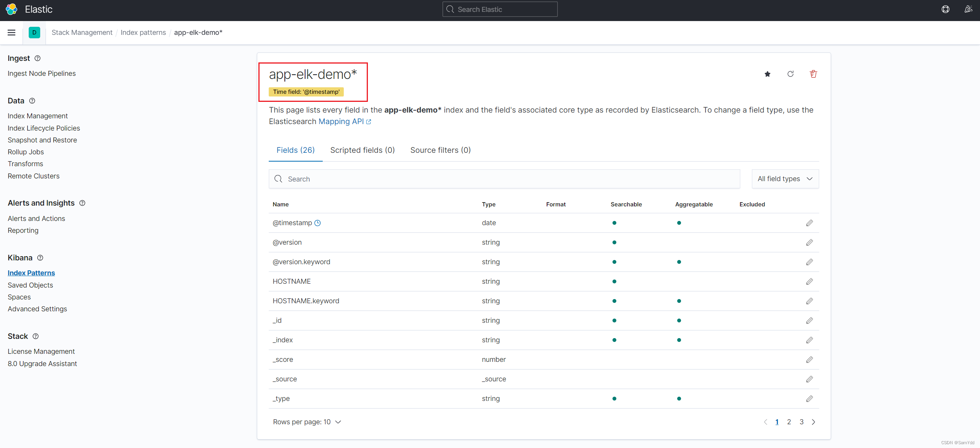This screenshot has width=980, height=448.
Task: Switch to Source filters tab
Action: (440, 150)
